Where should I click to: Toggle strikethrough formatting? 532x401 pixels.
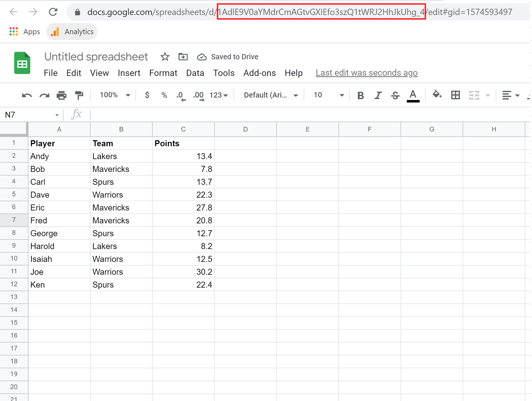(x=395, y=95)
